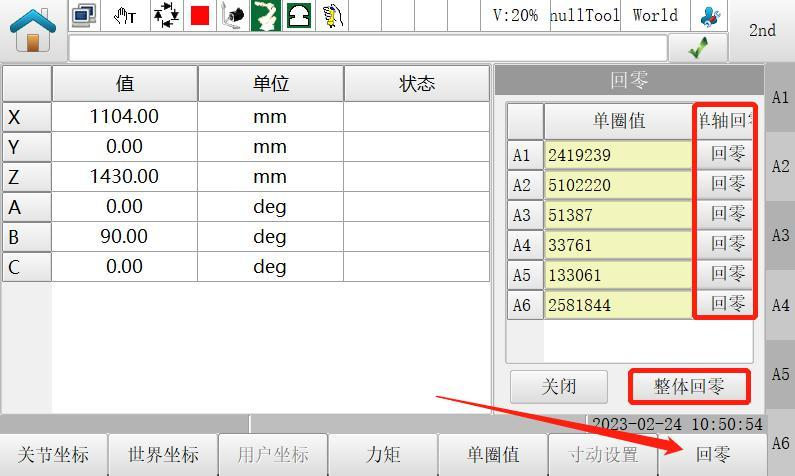Viewport: 795px width, 476px height.
Task: Open the Home screen icon
Action: [x=33, y=30]
